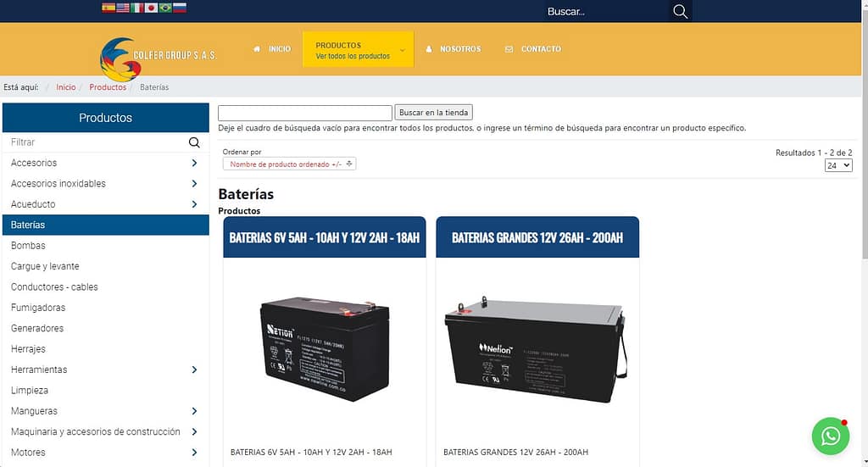Select the United States flag icon
Image resolution: width=868 pixels, height=467 pixels.
pyautogui.click(x=123, y=8)
